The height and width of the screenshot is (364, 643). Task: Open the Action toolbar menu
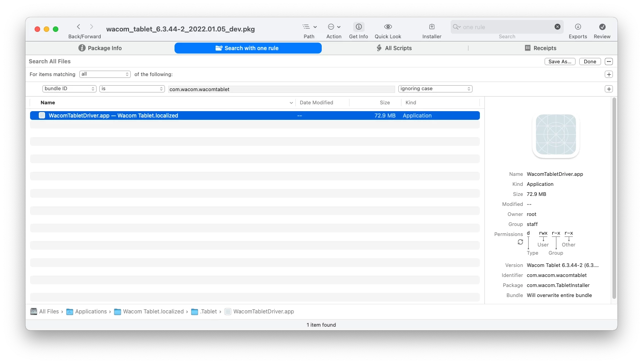[x=334, y=27]
